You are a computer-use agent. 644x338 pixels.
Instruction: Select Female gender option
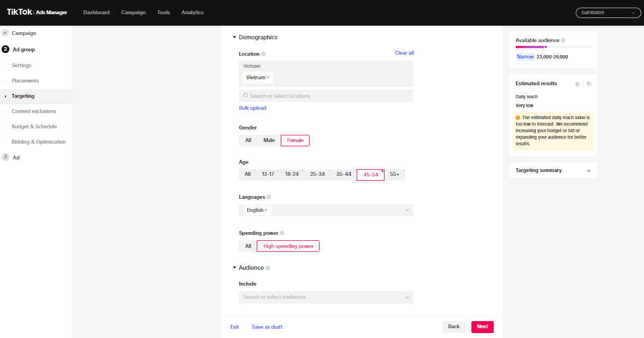click(x=296, y=140)
